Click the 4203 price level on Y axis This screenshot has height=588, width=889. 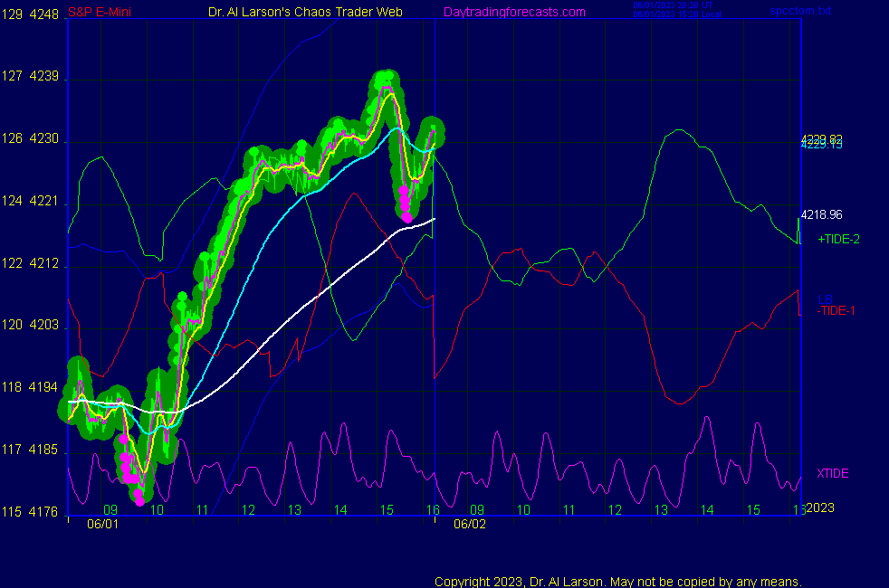(x=43, y=326)
